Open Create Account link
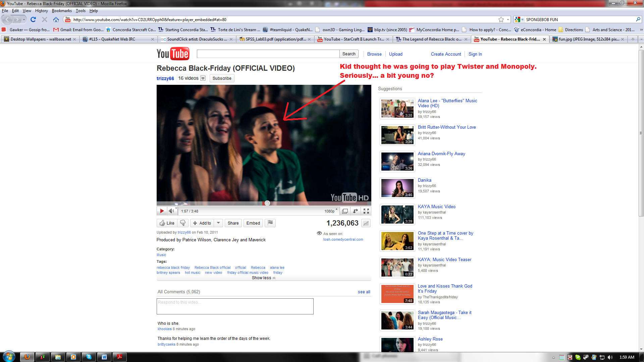Viewport: 644px width, 362px height. (446, 54)
